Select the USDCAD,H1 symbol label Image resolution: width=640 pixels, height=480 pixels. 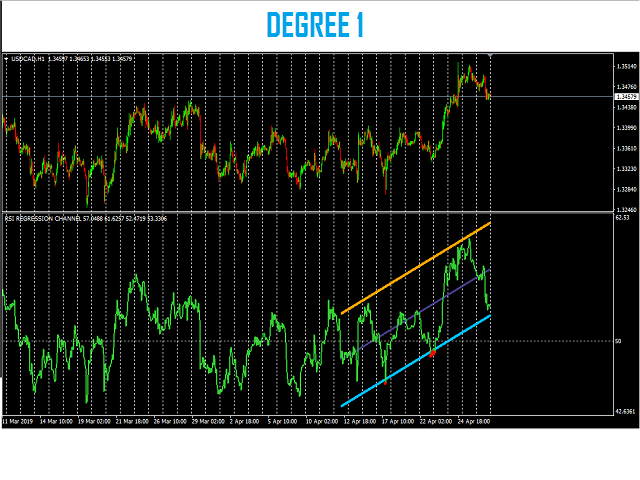33,59
